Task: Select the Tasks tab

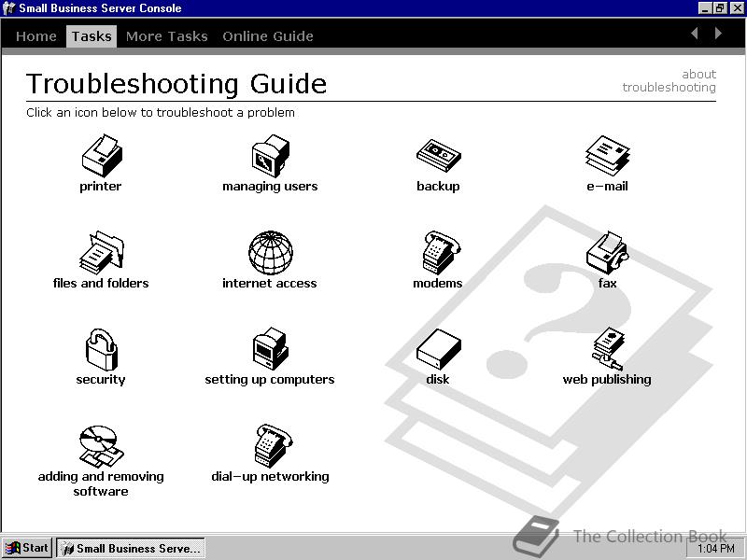Action: click(x=92, y=36)
